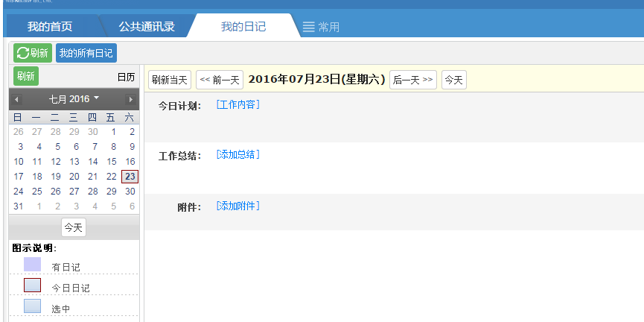Screen dimensions: 644x322
Task: Open the [添加总结] link
Action: point(237,155)
